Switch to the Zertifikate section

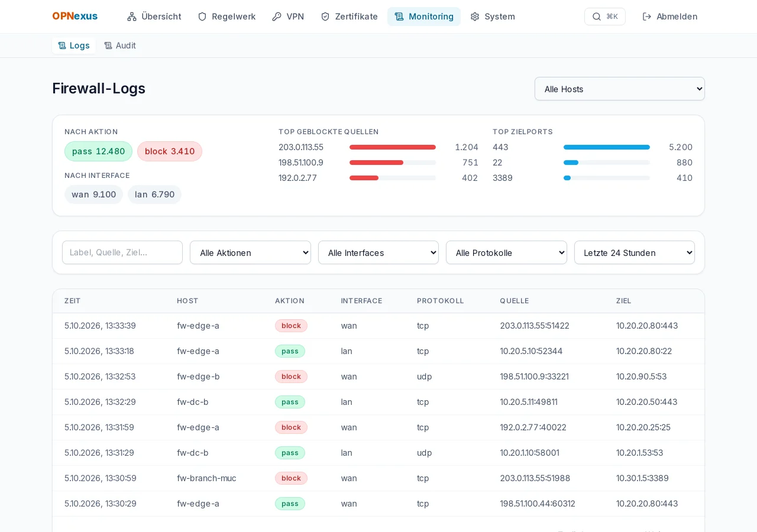pos(349,17)
